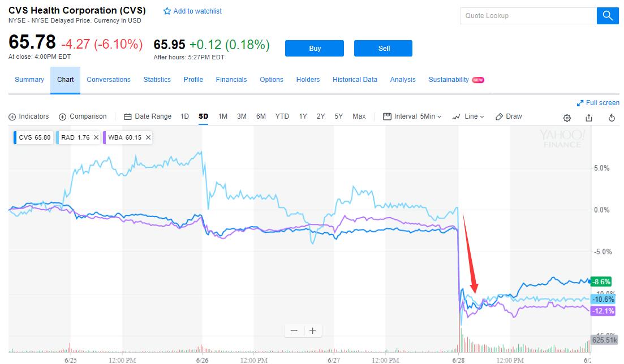The width and height of the screenshot is (624, 364).
Task: Zoom out with the minus icon
Action: [294, 331]
